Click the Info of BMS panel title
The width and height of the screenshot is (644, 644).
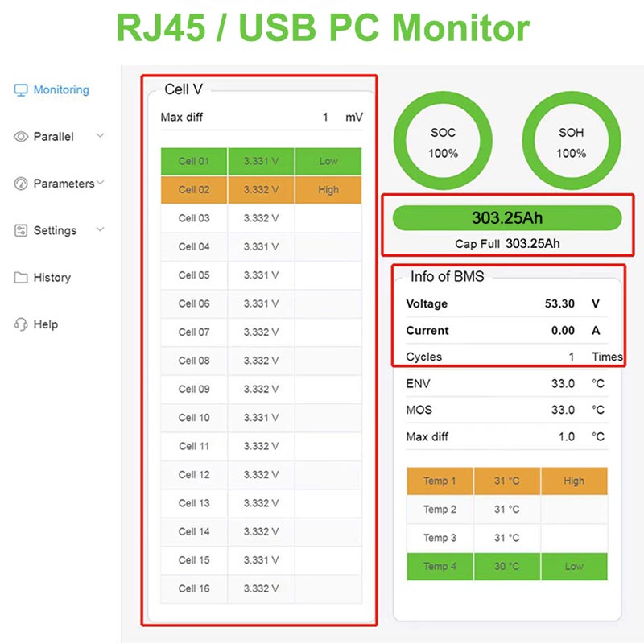(x=447, y=276)
